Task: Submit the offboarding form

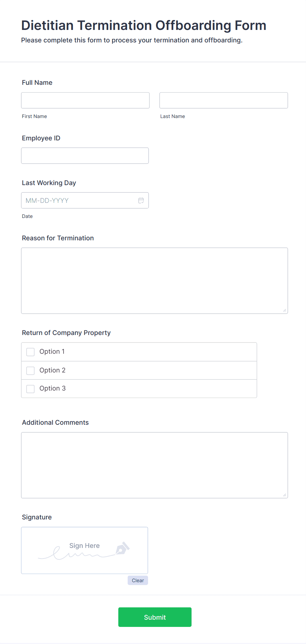Action: (155, 617)
